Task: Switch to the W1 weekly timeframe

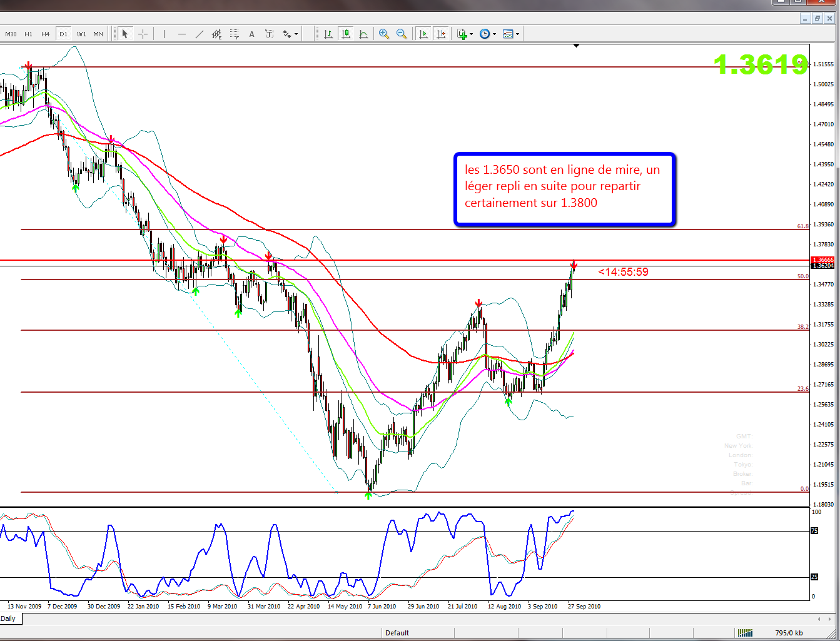Action: click(81, 34)
